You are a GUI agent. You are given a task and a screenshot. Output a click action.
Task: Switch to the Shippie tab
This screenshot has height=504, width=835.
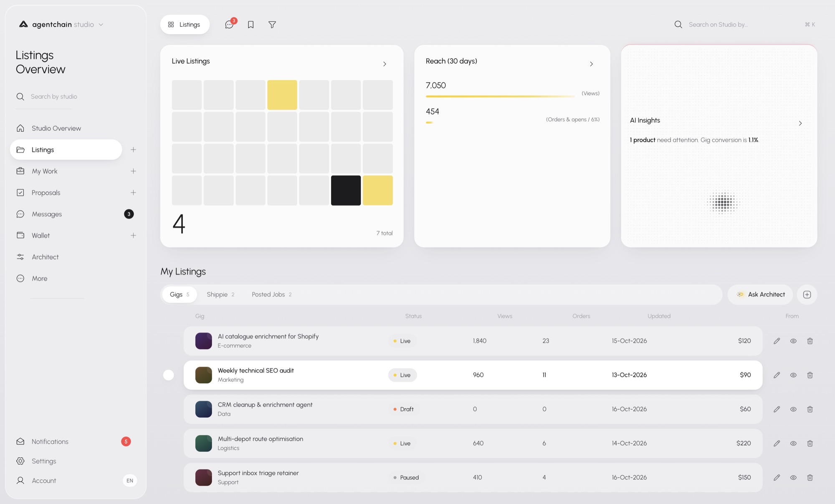pos(220,295)
